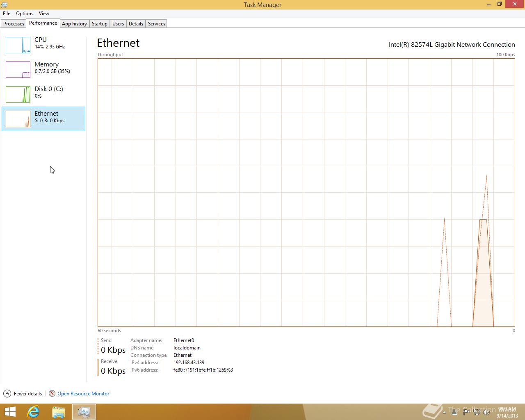
Task: Switch to the Users tab
Action: (x=118, y=24)
